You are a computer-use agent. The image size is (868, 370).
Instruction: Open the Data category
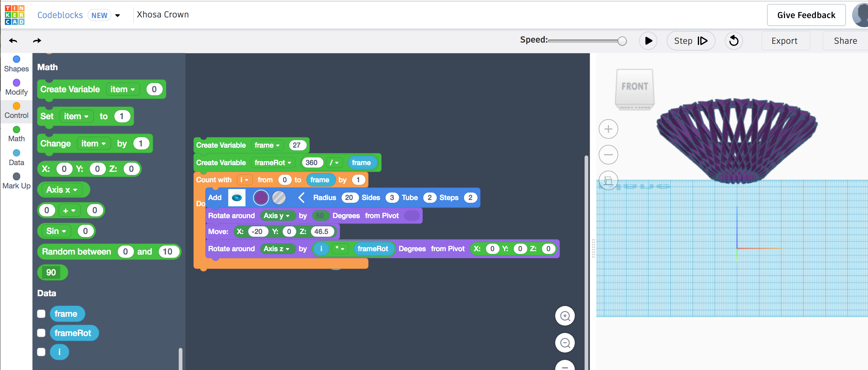(16, 157)
